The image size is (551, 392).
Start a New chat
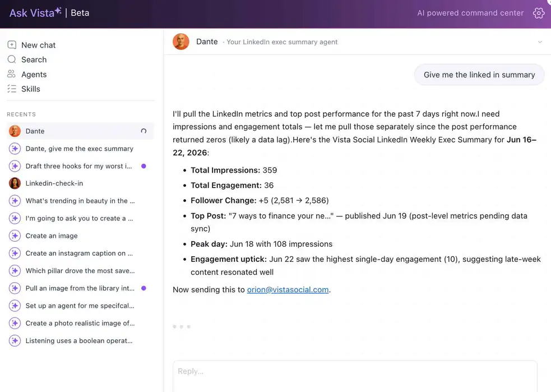[x=38, y=45]
